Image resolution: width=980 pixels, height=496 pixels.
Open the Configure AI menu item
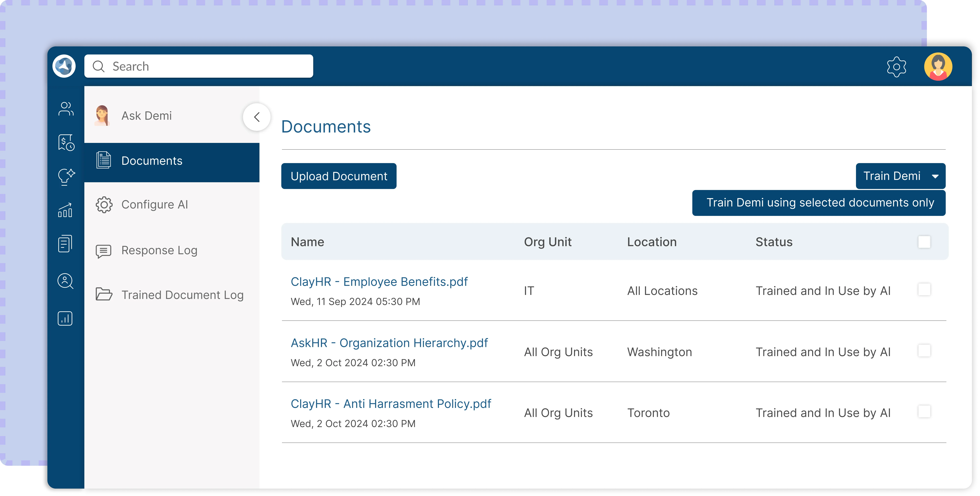[x=154, y=205]
